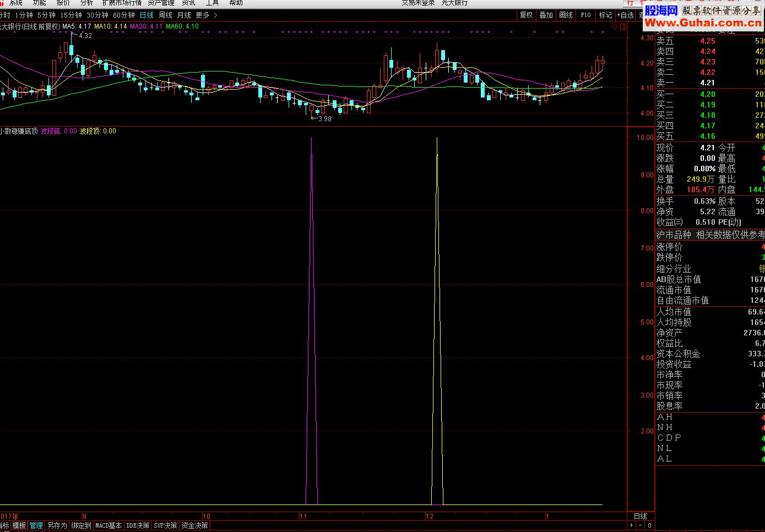Open the 资讯 menu

(x=188, y=3)
